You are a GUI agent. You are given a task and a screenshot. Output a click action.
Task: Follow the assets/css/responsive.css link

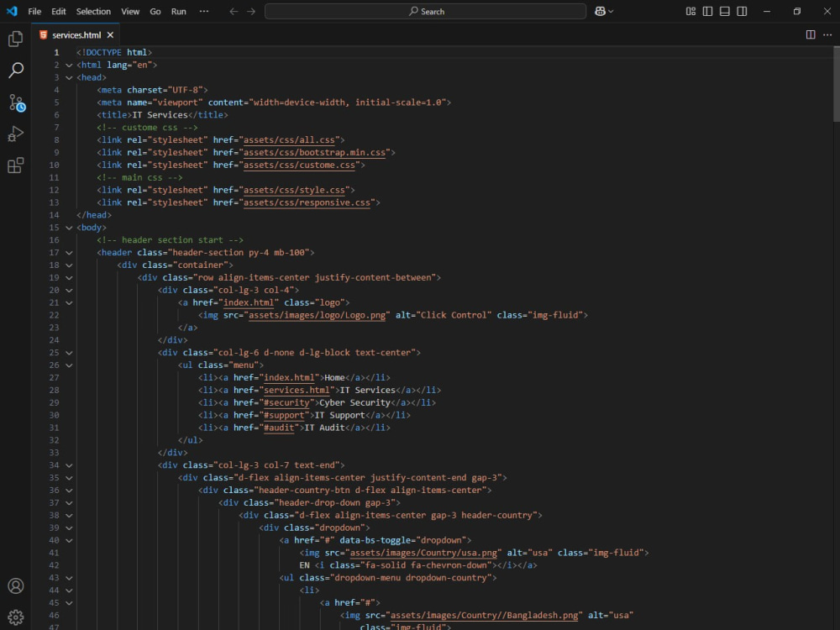307,202
